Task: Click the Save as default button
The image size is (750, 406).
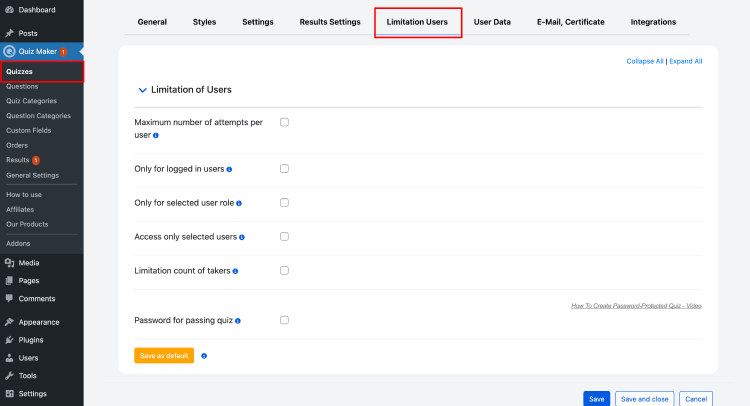Action: [x=164, y=355]
